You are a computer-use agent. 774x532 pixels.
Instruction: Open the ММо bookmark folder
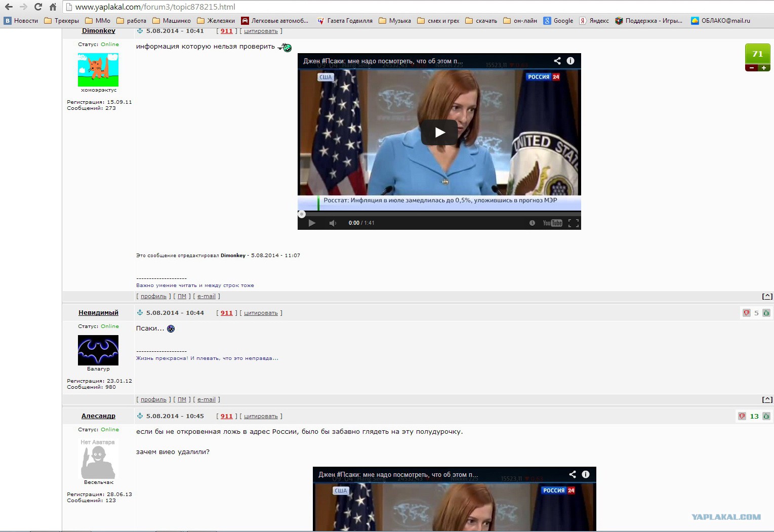(x=98, y=21)
